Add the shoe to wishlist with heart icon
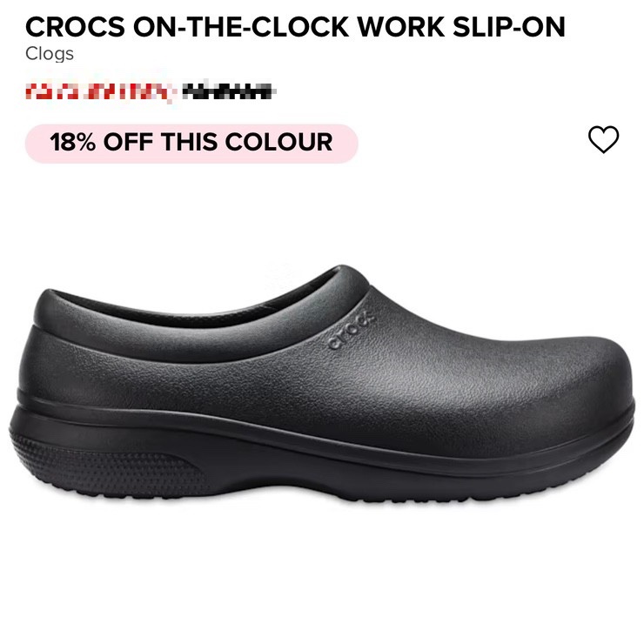The width and height of the screenshot is (644, 644). coord(603,139)
